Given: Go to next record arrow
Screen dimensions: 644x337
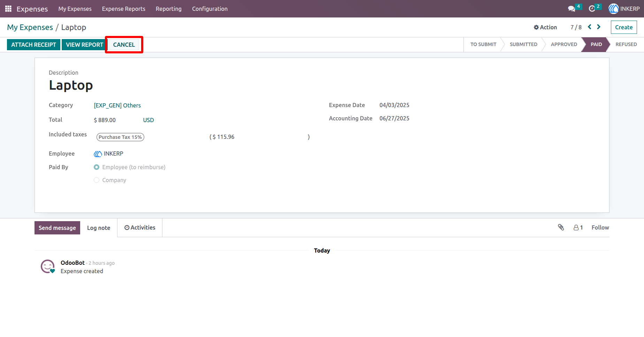Looking at the screenshot, I should click(x=599, y=27).
